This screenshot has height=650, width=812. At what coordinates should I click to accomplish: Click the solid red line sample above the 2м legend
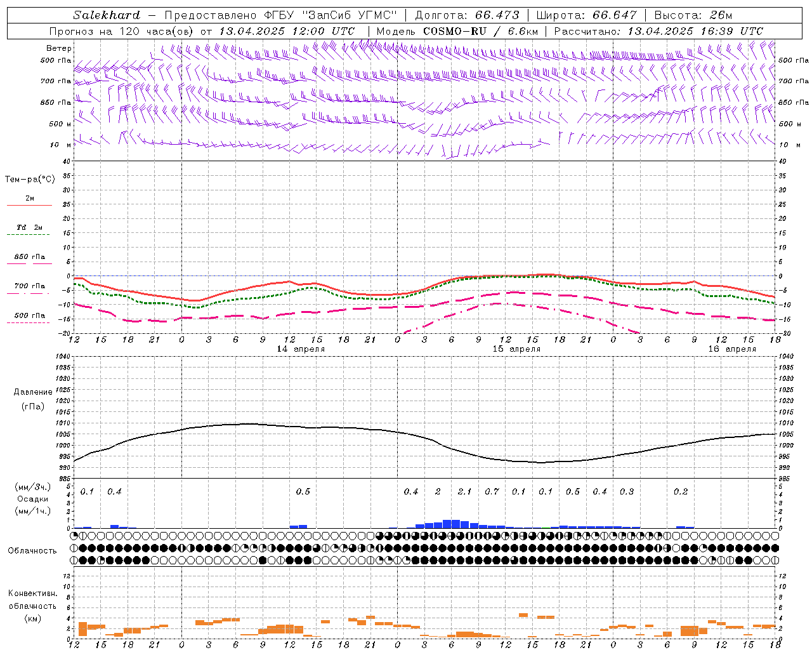tap(29, 205)
